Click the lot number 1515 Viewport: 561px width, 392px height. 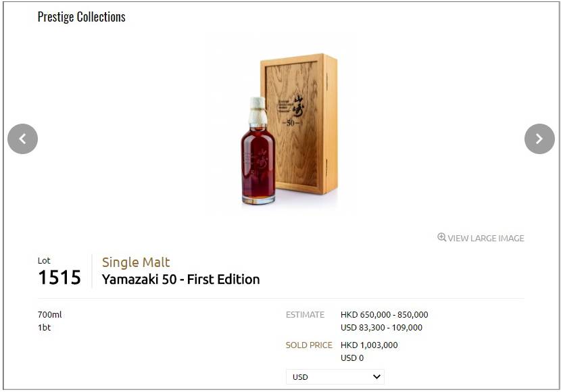point(59,278)
